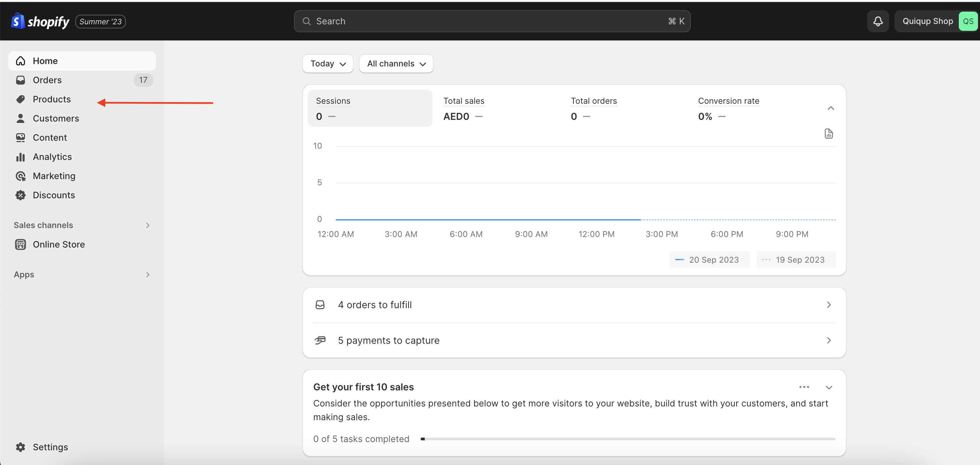Click the Discounts badge icon
The width and height of the screenshot is (980, 465).
click(x=21, y=195)
